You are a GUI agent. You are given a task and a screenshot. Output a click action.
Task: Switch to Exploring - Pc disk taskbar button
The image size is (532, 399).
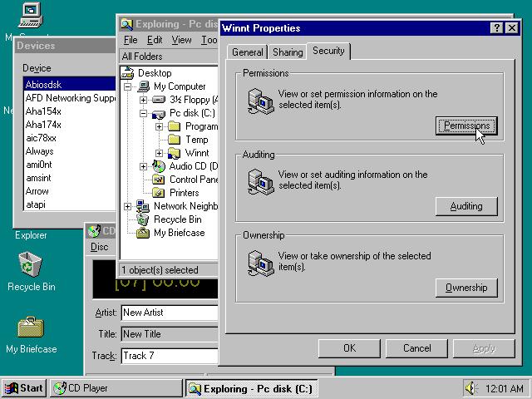click(251, 388)
